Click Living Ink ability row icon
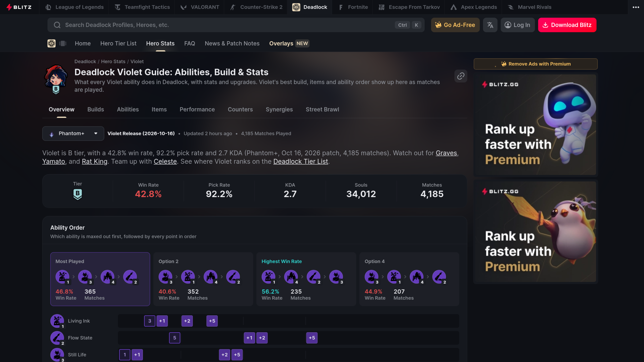 coord(57,321)
